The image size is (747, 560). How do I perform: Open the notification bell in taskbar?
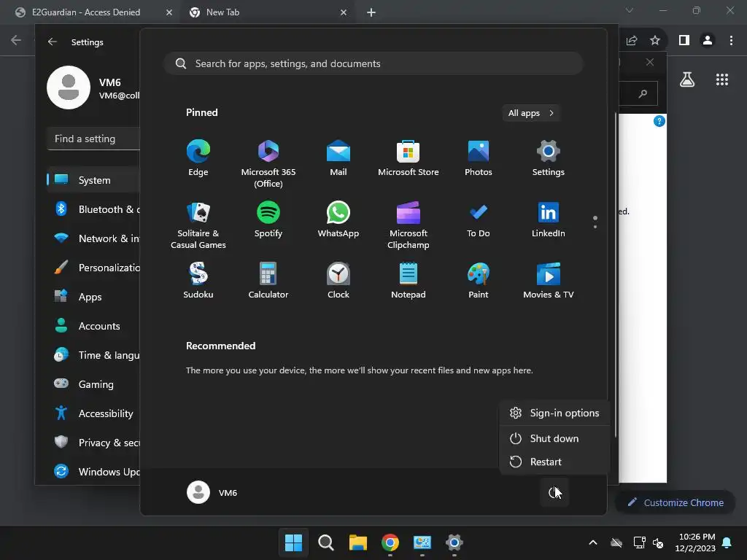pyautogui.click(x=727, y=542)
